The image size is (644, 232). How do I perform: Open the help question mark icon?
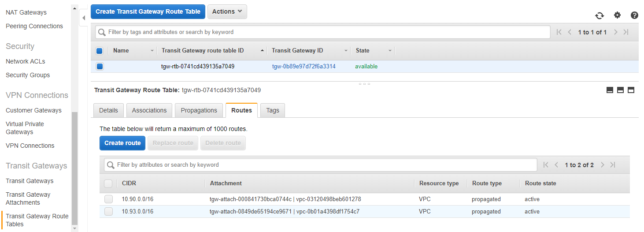(x=634, y=15)
